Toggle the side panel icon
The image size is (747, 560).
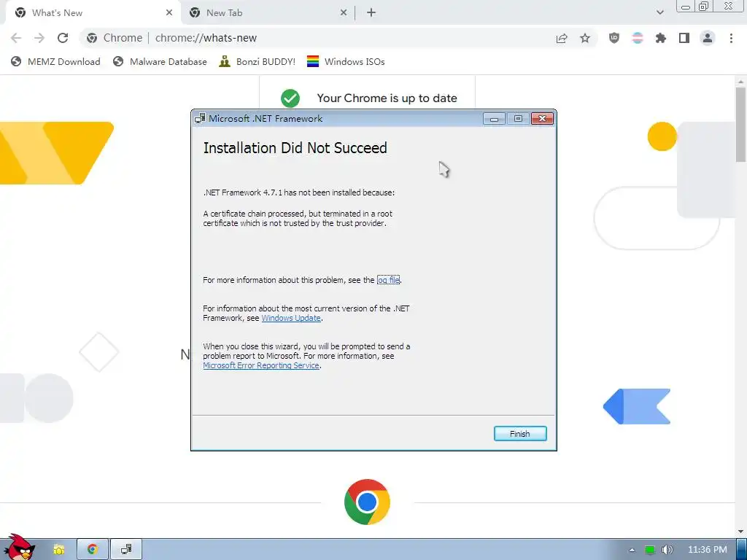pyautogui.click(x=684, y=38)
